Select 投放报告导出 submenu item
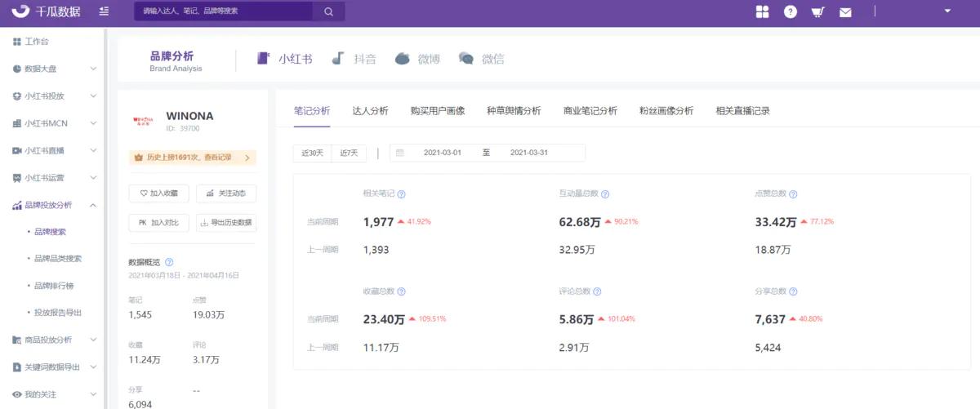Screen dimensions: 980x409 tap(58, 313)
